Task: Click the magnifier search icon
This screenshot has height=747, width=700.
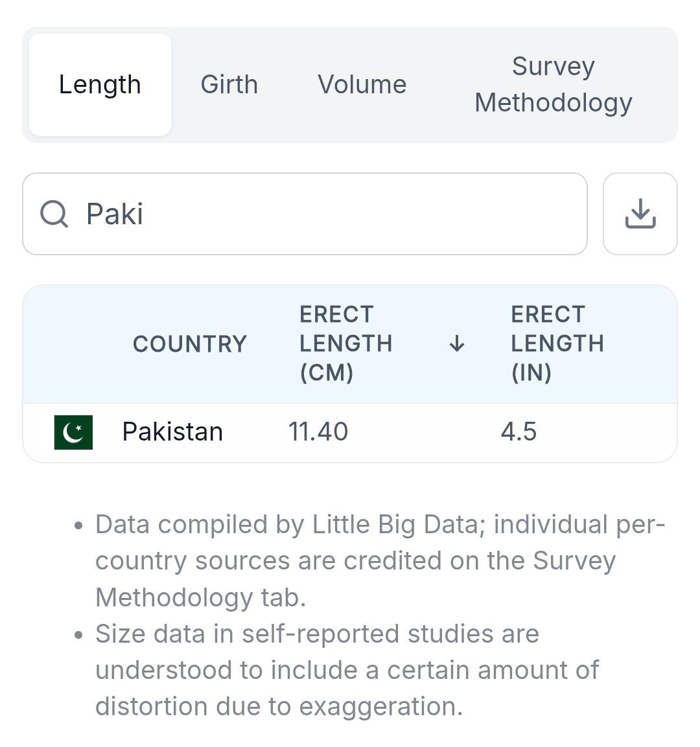Action: click(54, 214)
